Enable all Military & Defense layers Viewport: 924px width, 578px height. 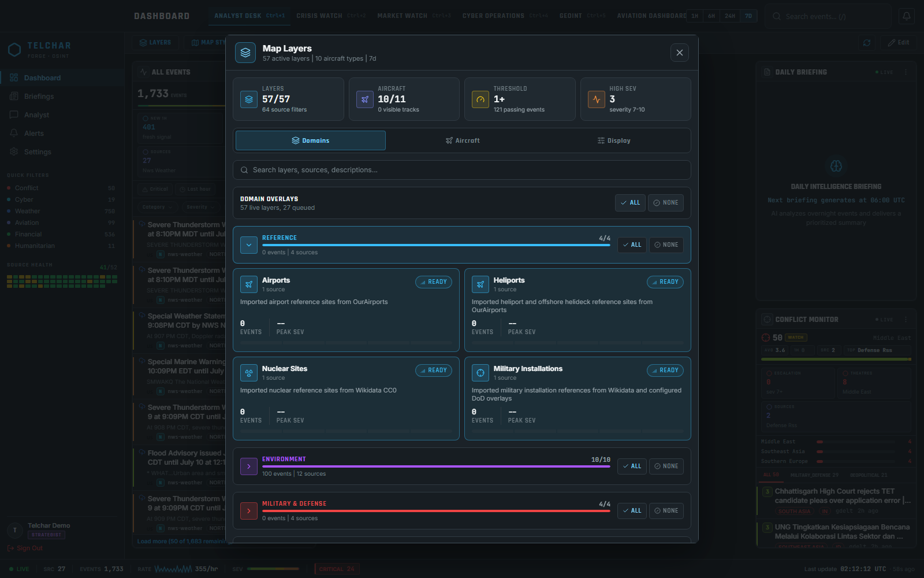pos(632,511)
